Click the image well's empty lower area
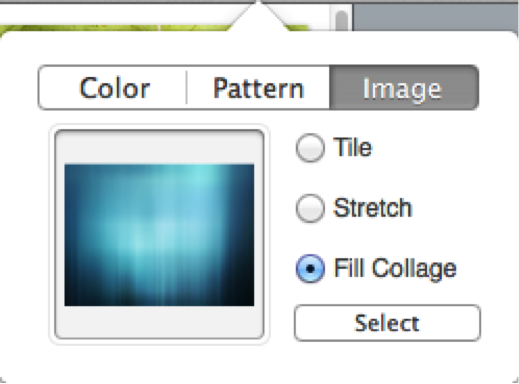 (159, 322)
